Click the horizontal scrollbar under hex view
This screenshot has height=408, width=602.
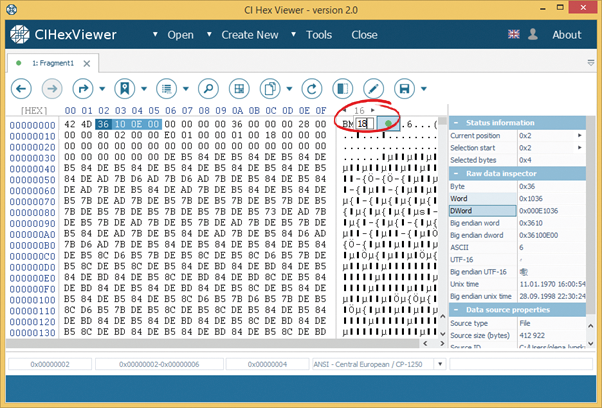point(212,343)
